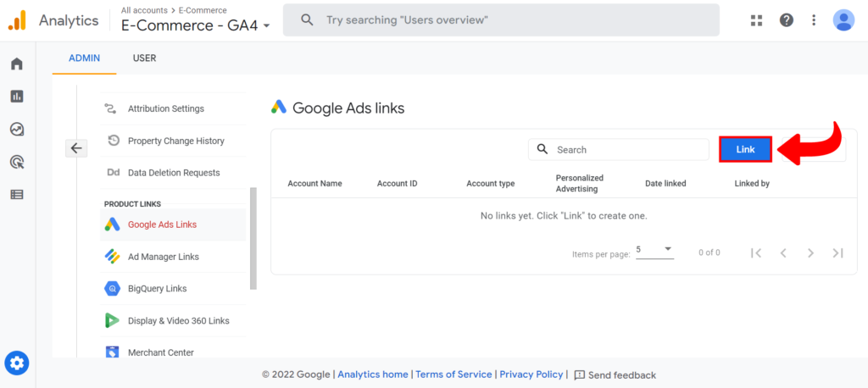Click the Admin gear icon
Screen dimensions: 868x388
pos(17,363)
